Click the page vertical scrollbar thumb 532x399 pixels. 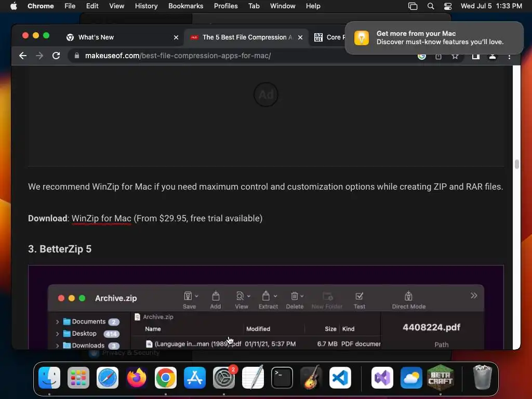click(x=516, y=164)
